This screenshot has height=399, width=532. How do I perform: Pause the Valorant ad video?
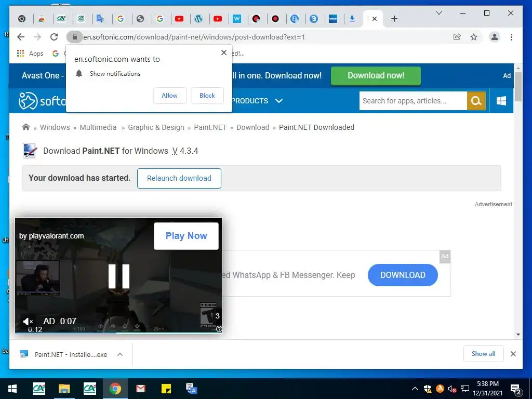click(119, 276)
